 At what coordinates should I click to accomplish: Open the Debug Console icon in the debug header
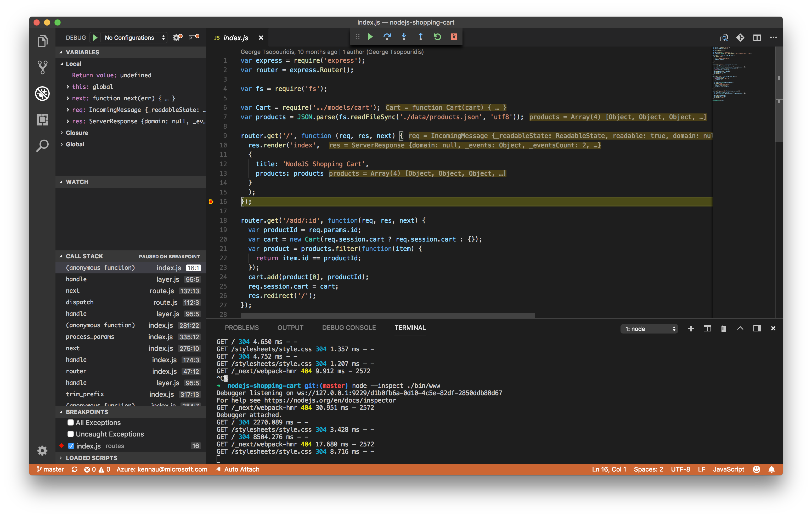coord(194,38)
